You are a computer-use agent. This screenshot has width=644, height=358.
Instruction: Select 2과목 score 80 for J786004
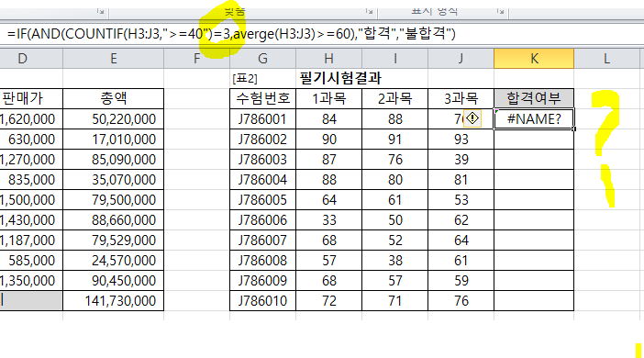click(x=394, y=179)
